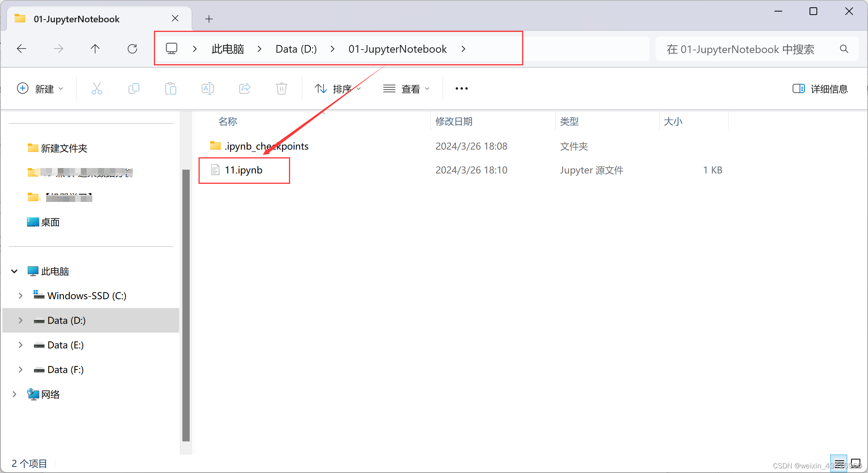The height and width of the screenshot is (473, 868).
Task: Expand Data (E:) in the tree
Action: click(20, 345)
